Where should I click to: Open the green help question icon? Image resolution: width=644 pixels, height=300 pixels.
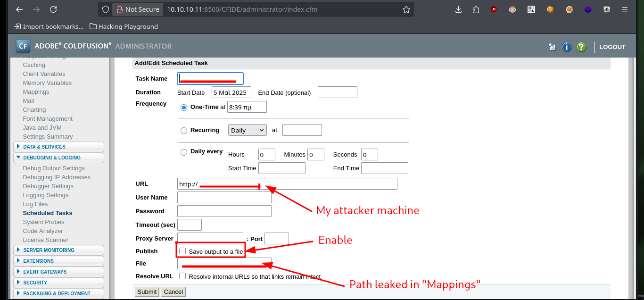581,47
